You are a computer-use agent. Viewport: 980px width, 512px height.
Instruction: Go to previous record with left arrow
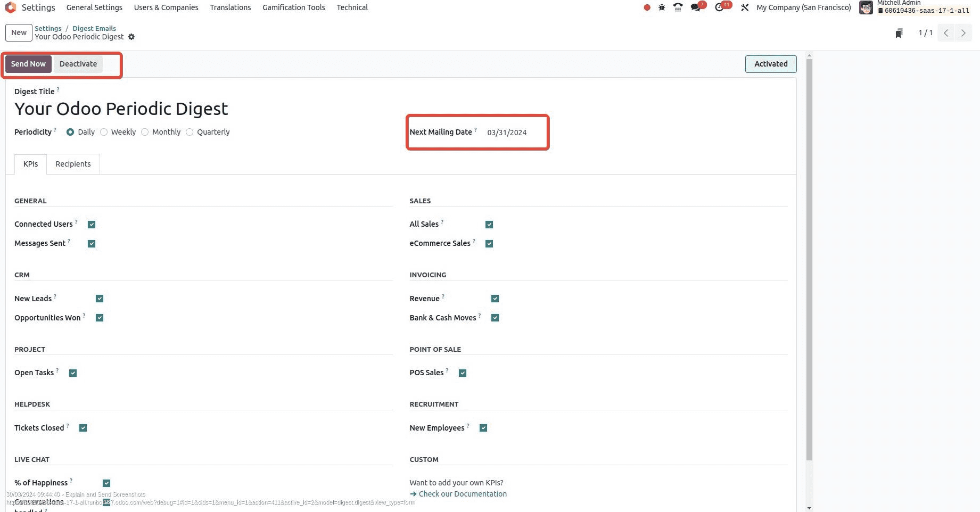pyautogui.click(x=946, y=33)
